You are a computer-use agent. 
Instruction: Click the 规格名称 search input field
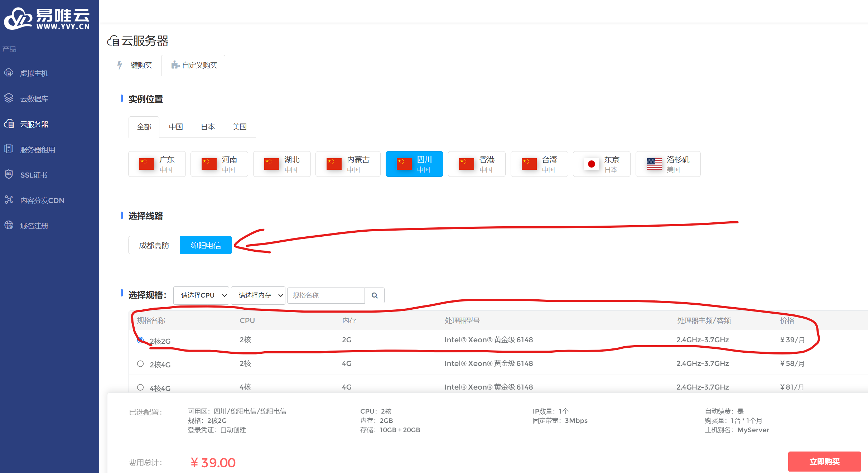tap(325, 295)
